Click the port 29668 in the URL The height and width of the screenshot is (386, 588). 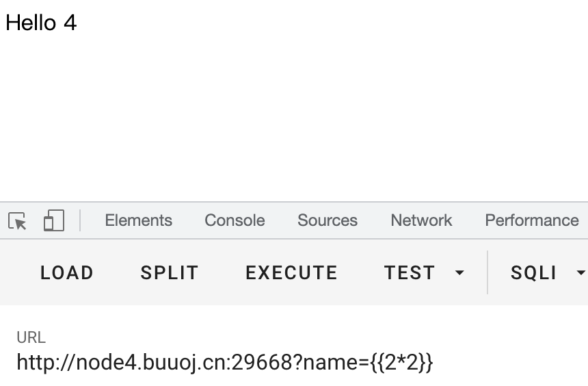pos(262,363)
